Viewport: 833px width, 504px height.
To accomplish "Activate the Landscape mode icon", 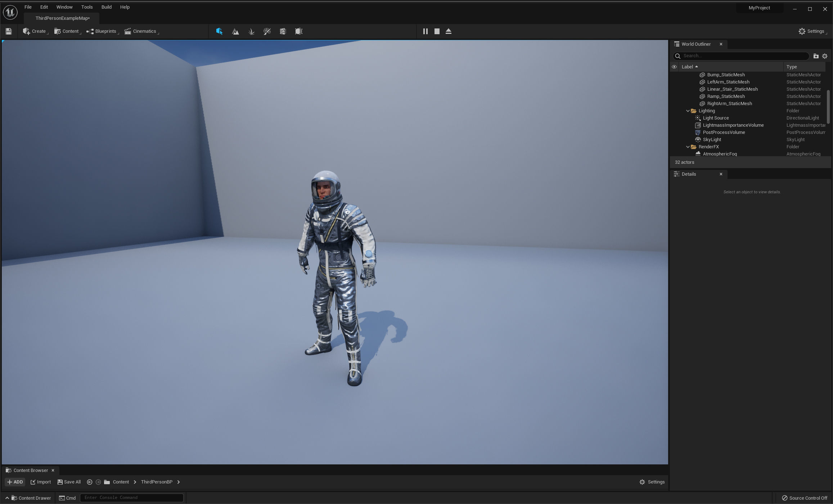I will 235,31.
